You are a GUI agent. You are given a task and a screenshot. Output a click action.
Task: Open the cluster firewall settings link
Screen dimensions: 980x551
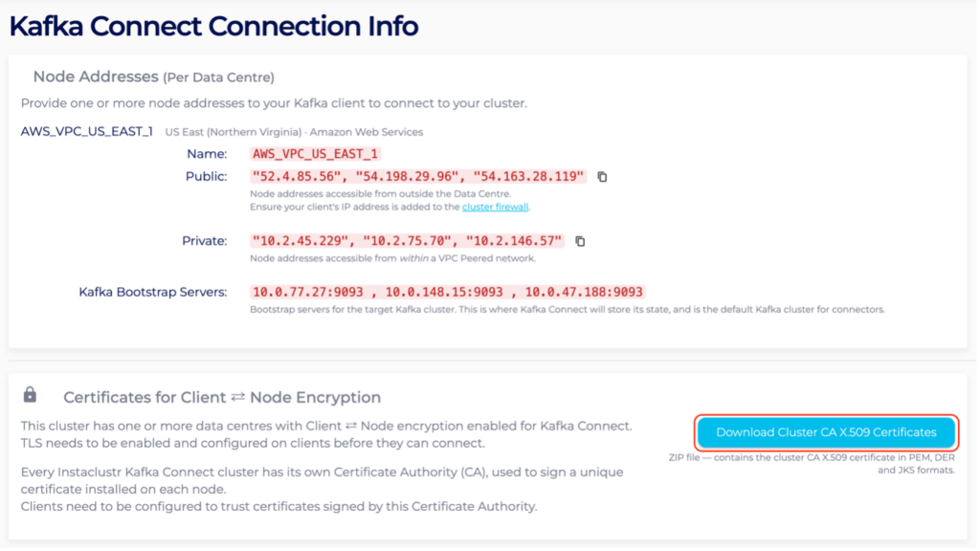point(495,207)
